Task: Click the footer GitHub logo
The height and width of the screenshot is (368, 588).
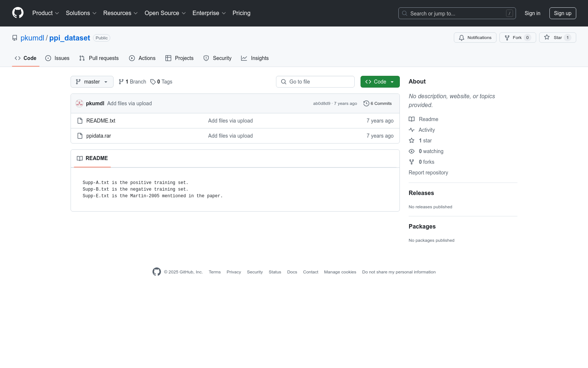Action: click(x=157, y=272)
